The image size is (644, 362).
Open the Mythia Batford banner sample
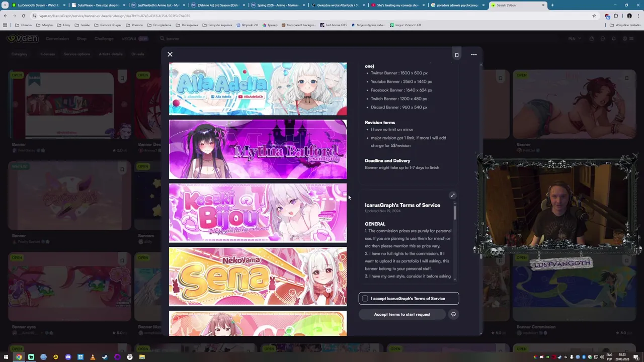[258, 149]
